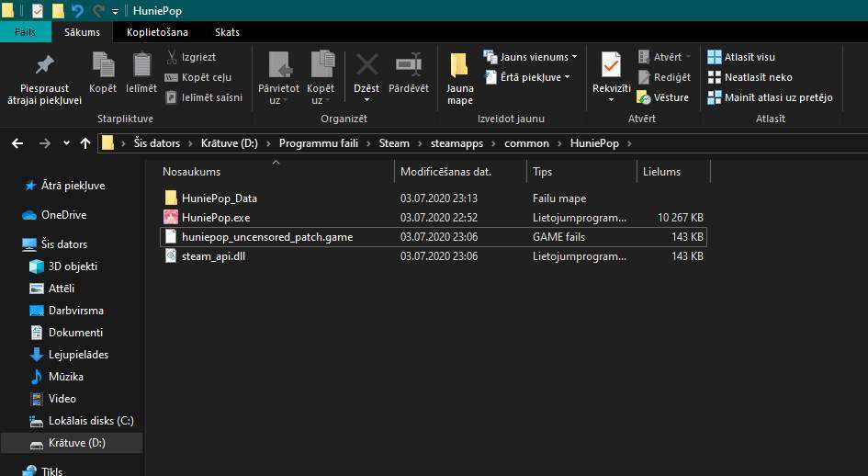The height and width of the screenshot is (476, 868).
Task: Open the Kopēt uz copy-to menu
Action: coord(321,78)
